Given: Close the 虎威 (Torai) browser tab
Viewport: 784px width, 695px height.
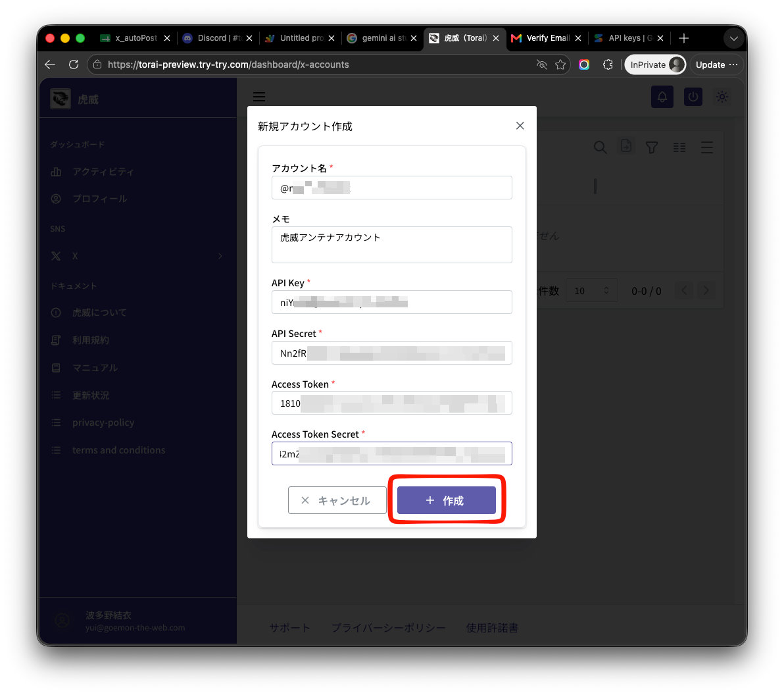Looking at the screenshot, I should (495, 38).
